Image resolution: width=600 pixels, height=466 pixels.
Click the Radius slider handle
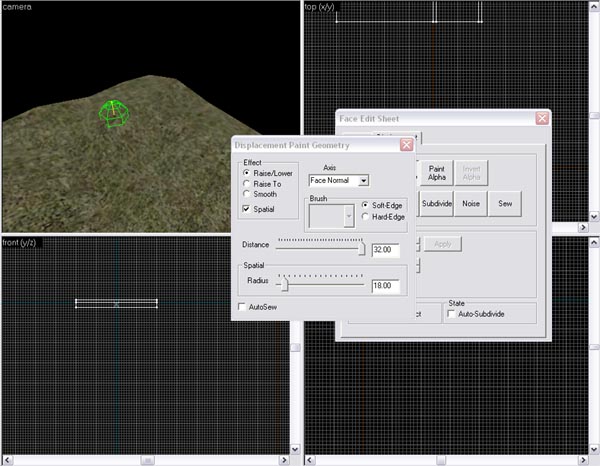click(x=285, y=284)
